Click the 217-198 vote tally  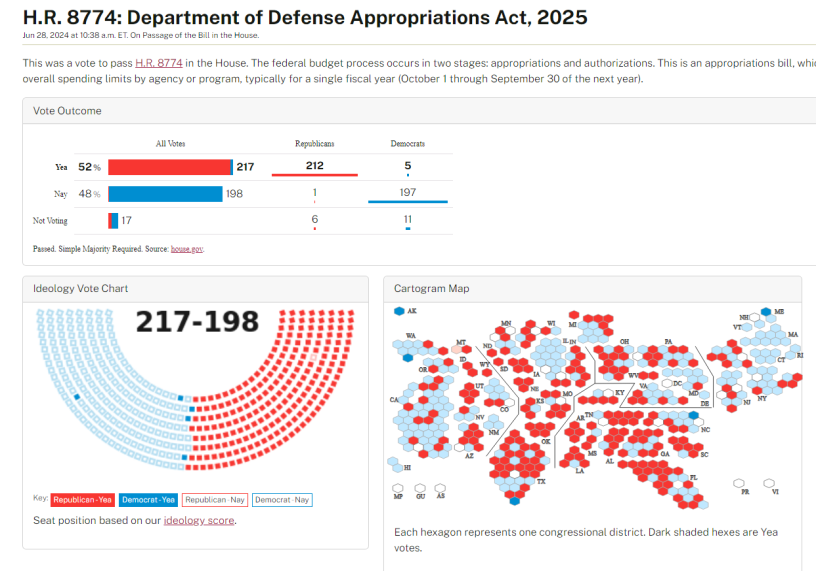click(x=197, y=322)
